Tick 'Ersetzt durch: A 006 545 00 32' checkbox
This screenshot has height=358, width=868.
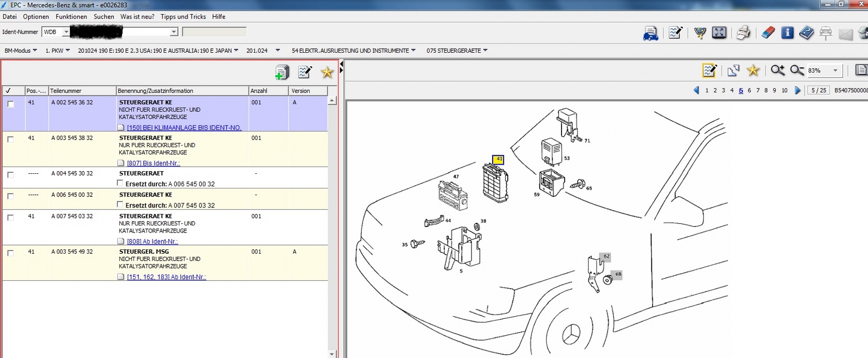click(120, 183)
